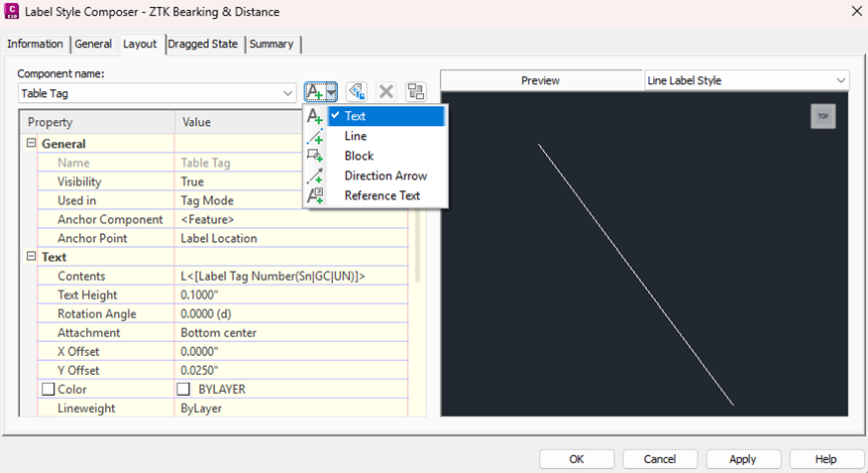Image resolution: width=868 pixels, height=473 pixels.
Task: Click the Apply button
Action: pyautogui.click(x=743, y=459)
